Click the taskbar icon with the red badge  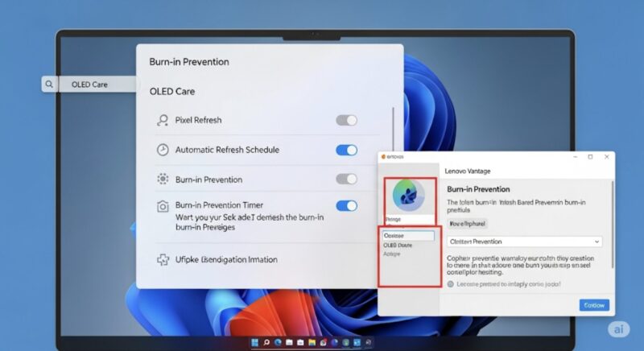[324, 342]
